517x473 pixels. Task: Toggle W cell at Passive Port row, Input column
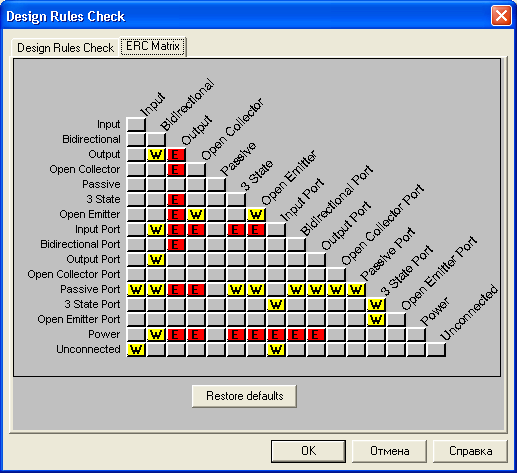pos(136,289)
